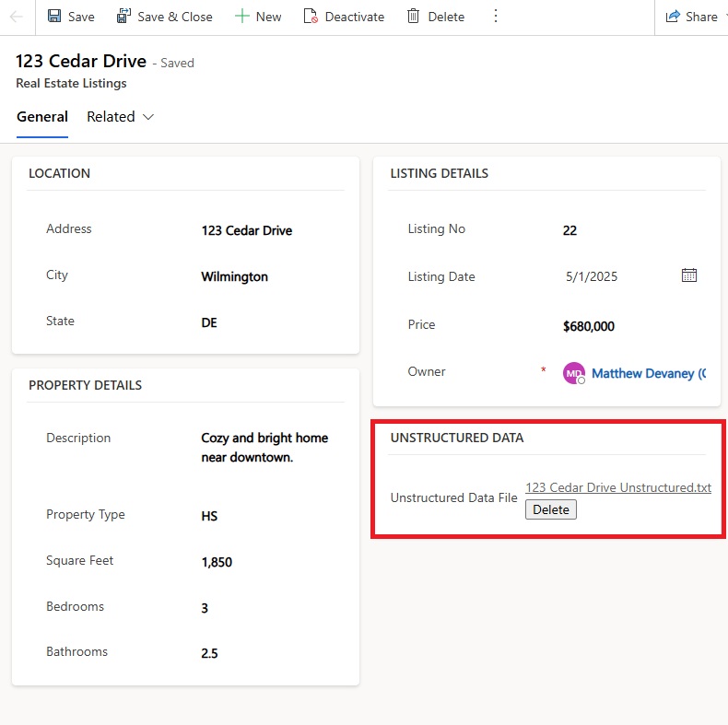
Task: Click the Delete trash can icon
Action: point(414,17)
